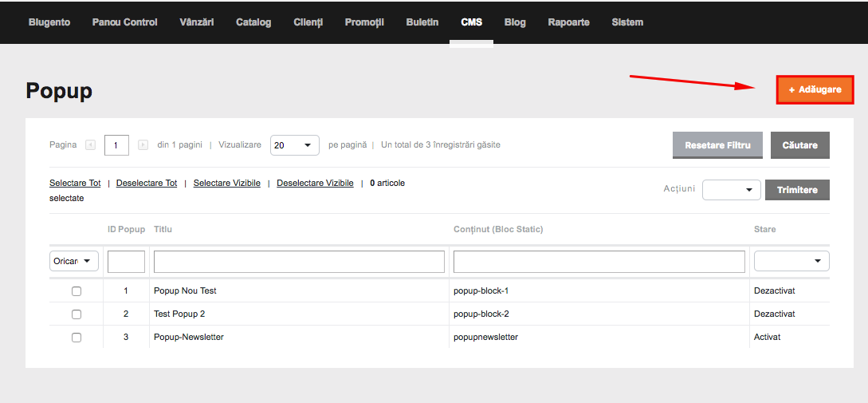The height and width of the screenshot is (403, 868).
Task: Open the Sistem menu
Action: click(x=627, y=22)
